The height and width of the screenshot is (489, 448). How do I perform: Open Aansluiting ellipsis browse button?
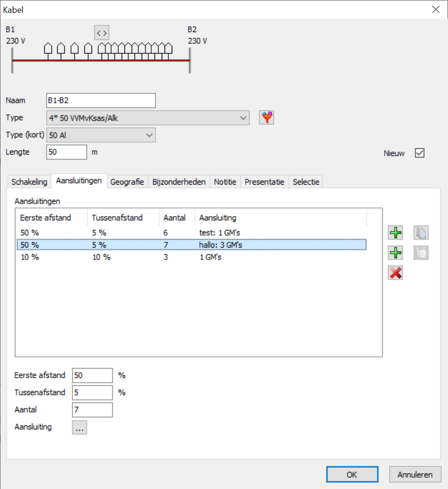pyautogui.click(x=79, y=427)
